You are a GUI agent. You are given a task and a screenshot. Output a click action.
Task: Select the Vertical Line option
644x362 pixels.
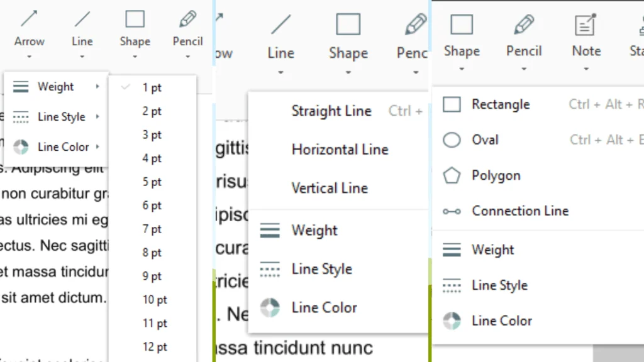330,188
